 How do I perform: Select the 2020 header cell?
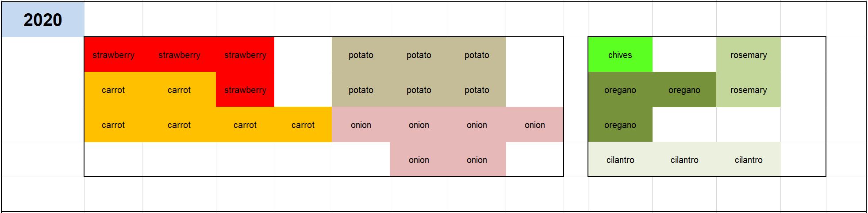[43, 19]
